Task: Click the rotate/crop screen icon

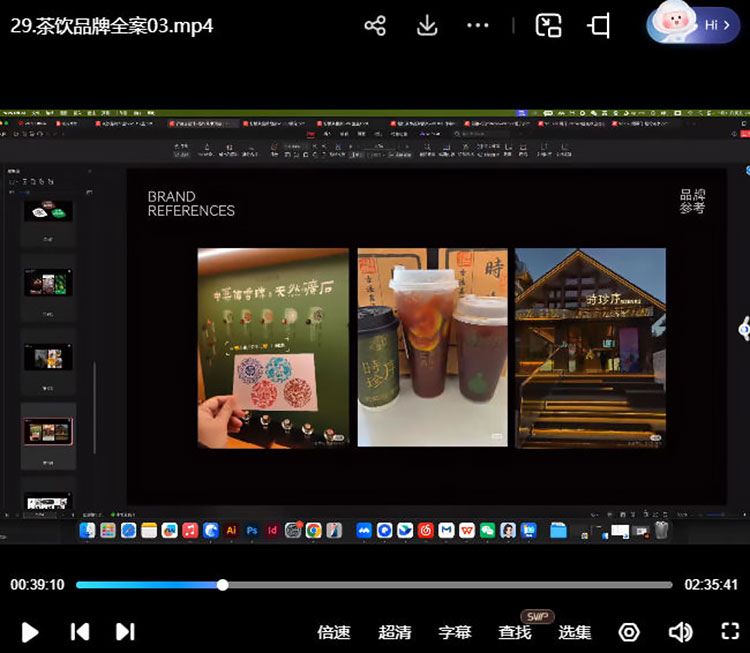Action: click(599, 26)
